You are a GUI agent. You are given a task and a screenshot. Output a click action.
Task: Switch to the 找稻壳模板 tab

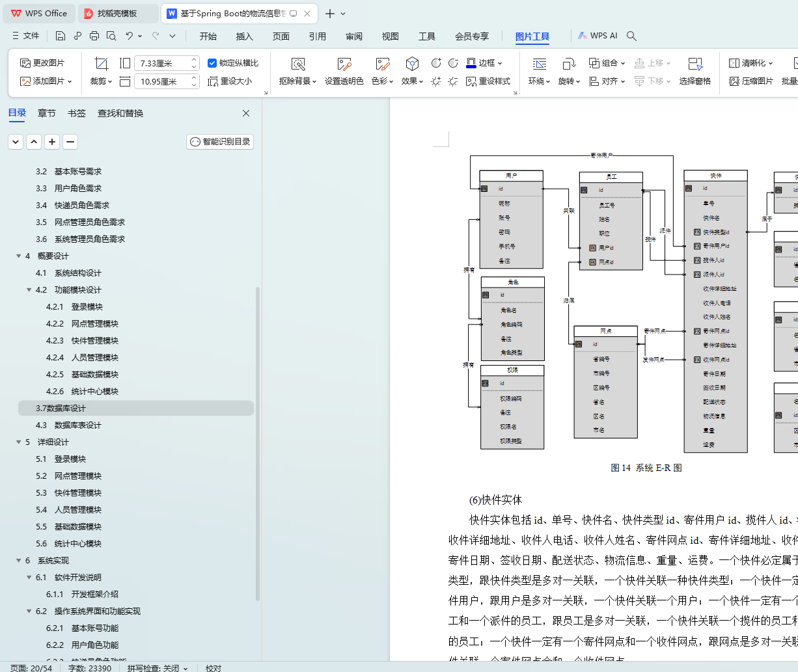pos(117,13)
